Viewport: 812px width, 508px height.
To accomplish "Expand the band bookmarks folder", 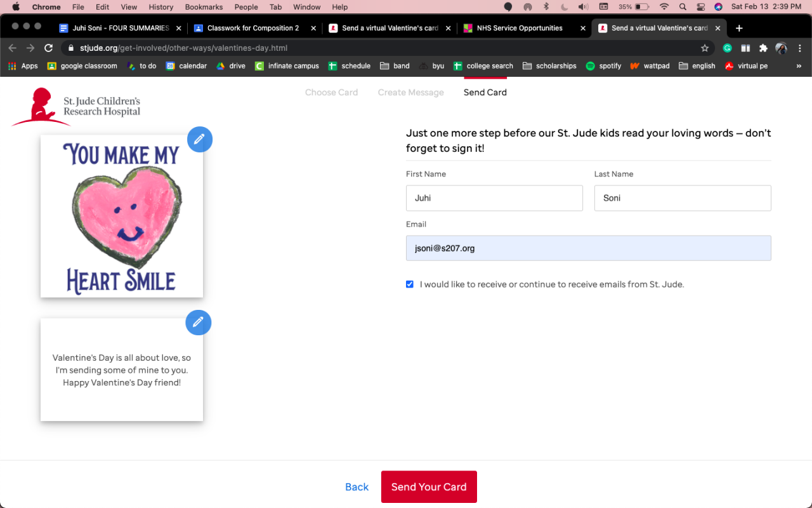I will coord(395,66).
